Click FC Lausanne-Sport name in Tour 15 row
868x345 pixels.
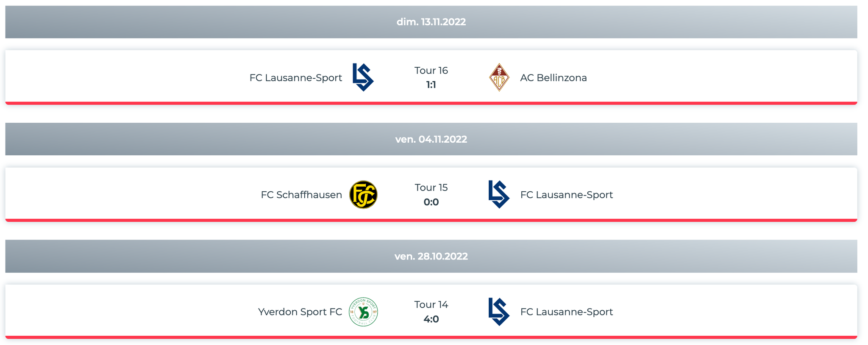[567, 195]
